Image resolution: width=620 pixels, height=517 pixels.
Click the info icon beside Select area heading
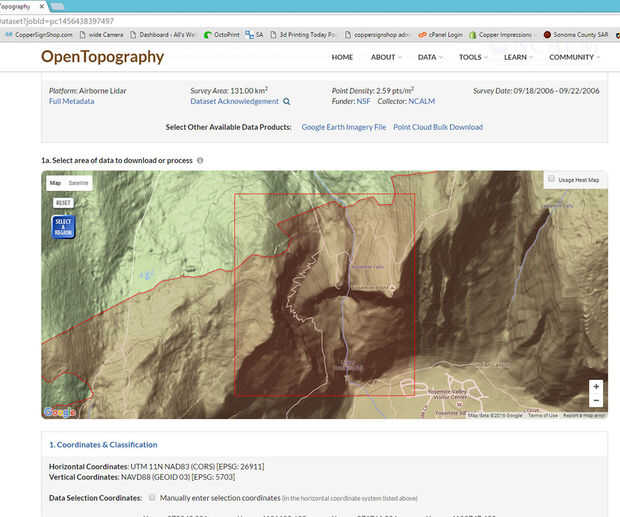200,160
